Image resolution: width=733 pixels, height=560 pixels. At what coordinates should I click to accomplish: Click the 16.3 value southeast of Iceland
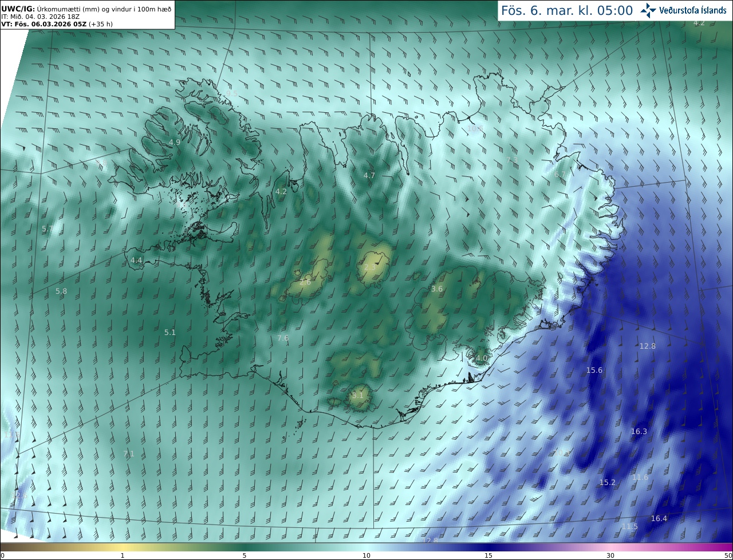point(639,431)
